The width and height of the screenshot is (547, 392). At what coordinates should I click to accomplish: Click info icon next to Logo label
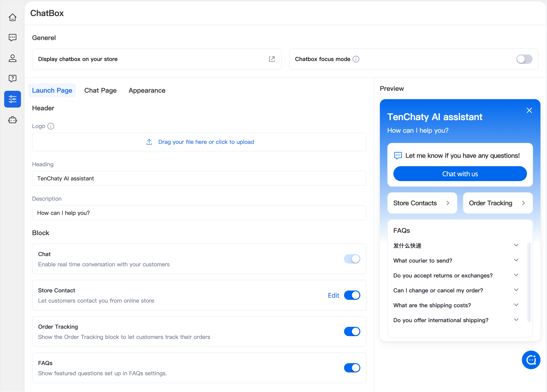[x=51, y=126]
